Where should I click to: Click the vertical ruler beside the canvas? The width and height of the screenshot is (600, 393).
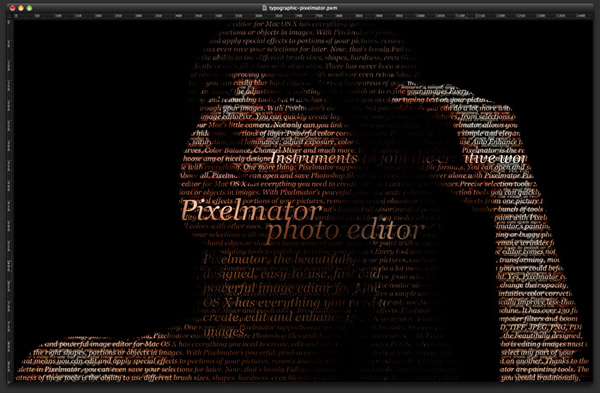pos(10,201)
